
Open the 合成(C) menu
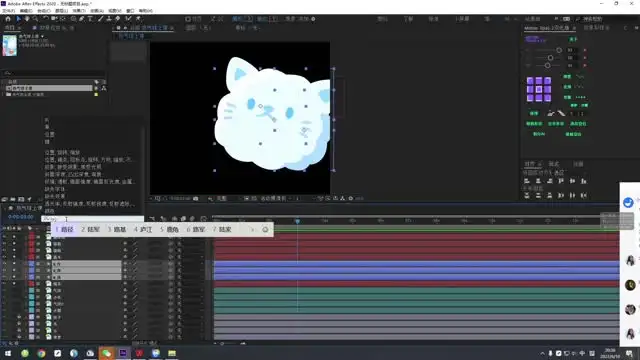[x=44, y=11]
